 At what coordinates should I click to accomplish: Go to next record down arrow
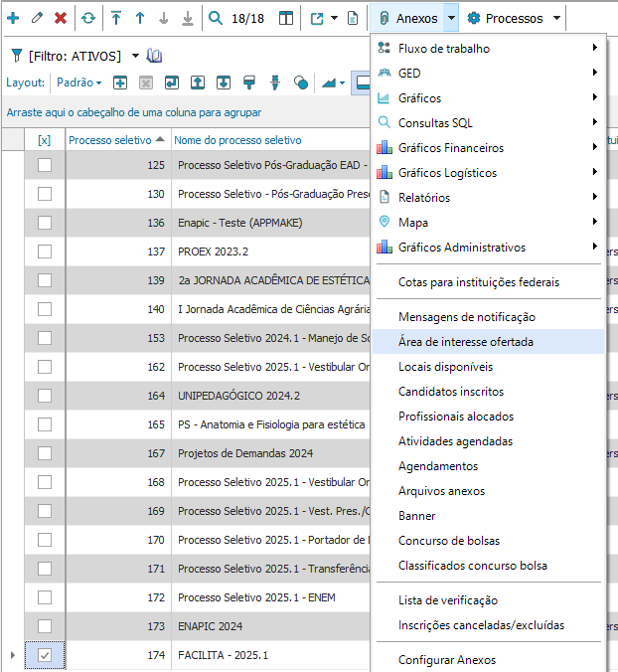[164, 18]
